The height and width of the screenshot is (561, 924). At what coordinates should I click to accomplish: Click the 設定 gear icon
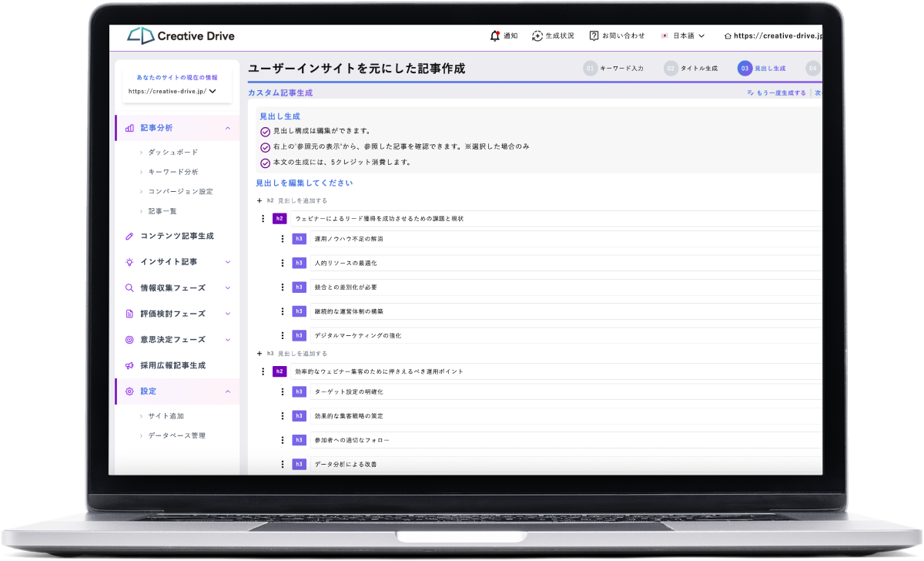coord(129,391)
